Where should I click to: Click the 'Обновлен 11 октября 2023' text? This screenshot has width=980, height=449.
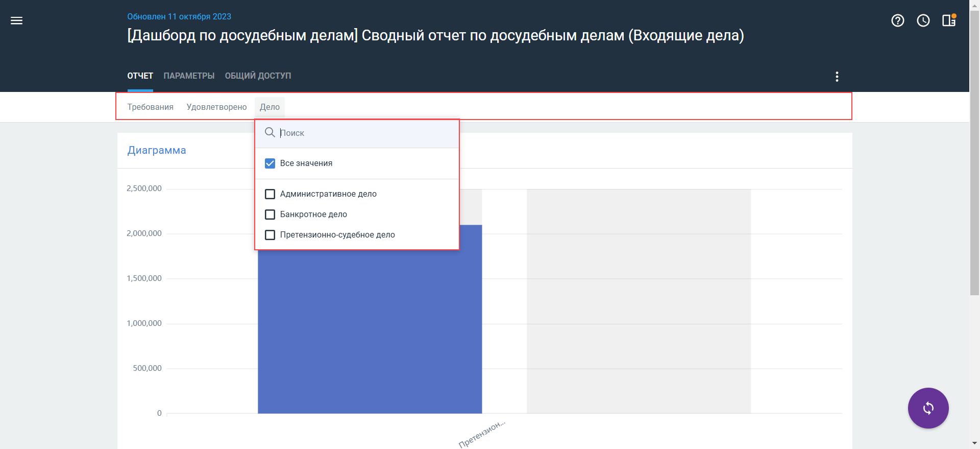pyautogui.click(x=179, y=16)
